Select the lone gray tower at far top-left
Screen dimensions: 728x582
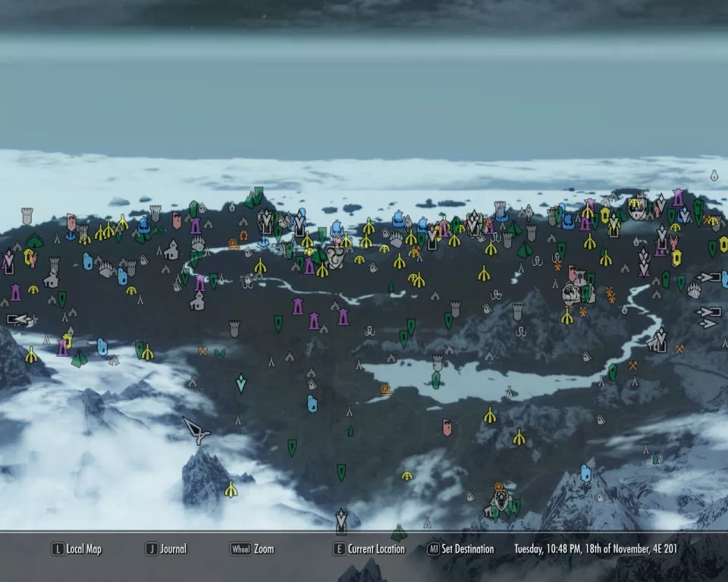pos(27,216)
